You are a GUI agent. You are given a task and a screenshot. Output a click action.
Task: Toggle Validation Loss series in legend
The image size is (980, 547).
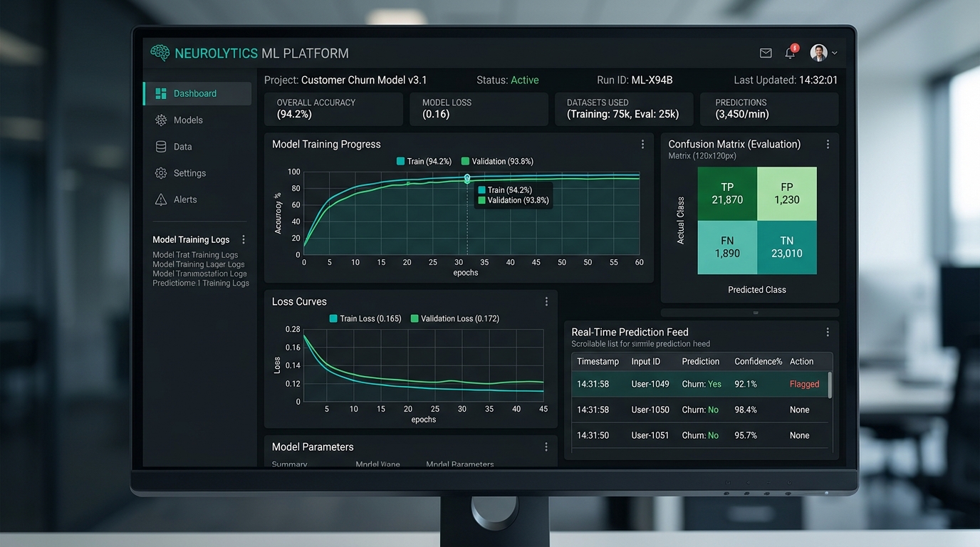tap(455, 319)
